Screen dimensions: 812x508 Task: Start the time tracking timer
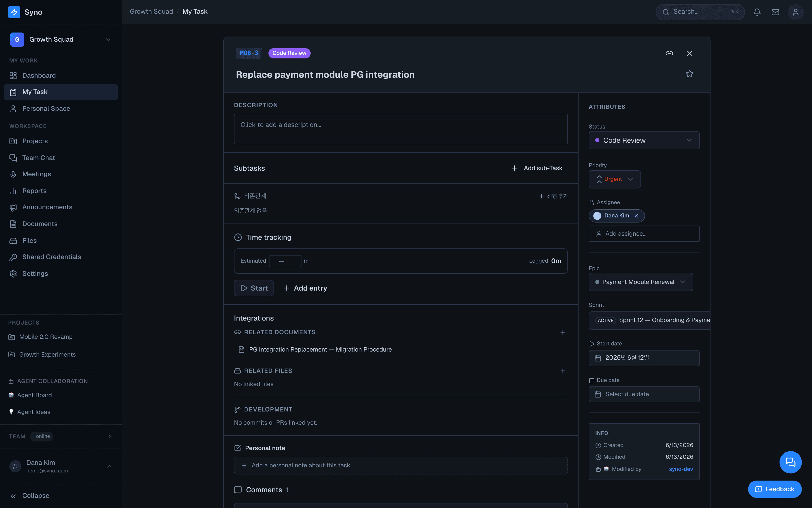(x=254, y=288)
